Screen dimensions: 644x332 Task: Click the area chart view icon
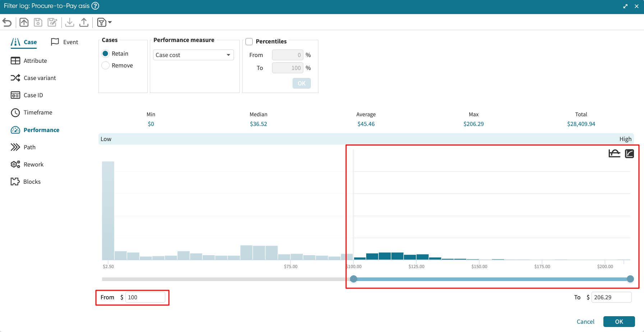(x=614, y=154)
